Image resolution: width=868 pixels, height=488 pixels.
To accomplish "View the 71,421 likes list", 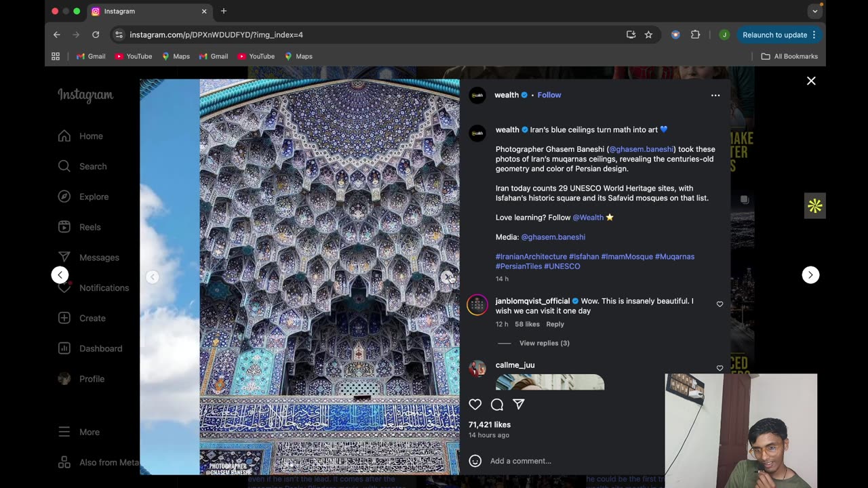I will (x=490, y=425).
